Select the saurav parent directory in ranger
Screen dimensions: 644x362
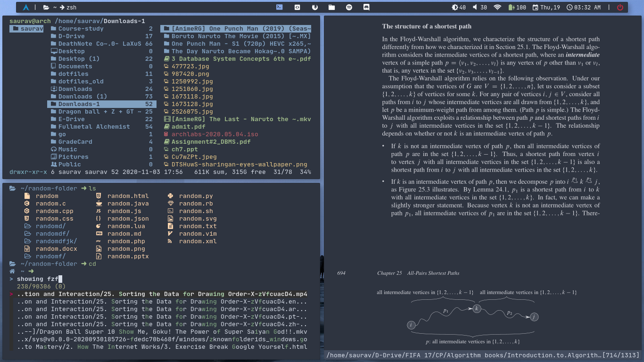click(26, 29)
